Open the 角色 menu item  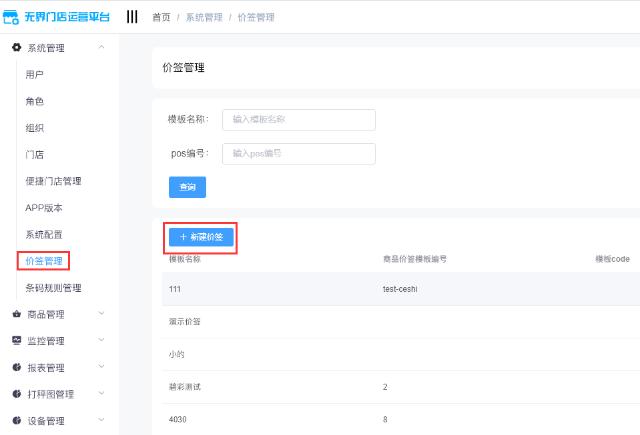34,101
